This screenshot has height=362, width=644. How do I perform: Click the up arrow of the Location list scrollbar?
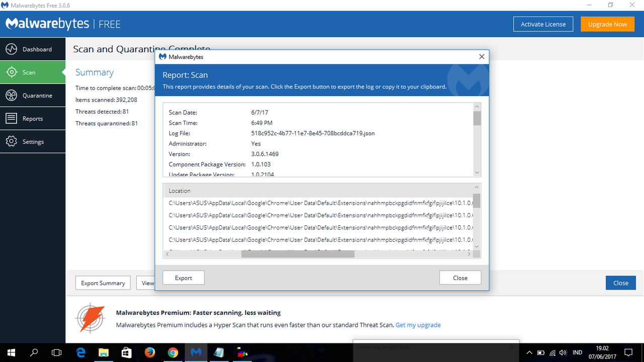tap(476, 187)
